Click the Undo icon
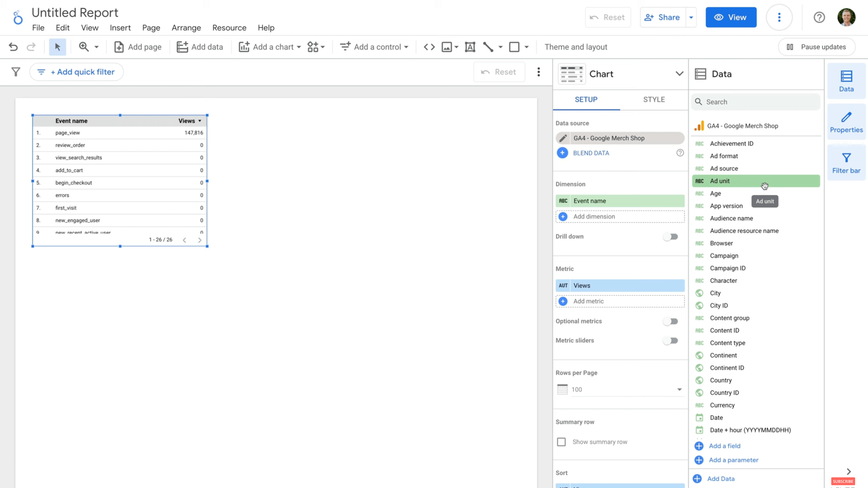Viewport: 868px width, 488px height. tap(13, 47)
